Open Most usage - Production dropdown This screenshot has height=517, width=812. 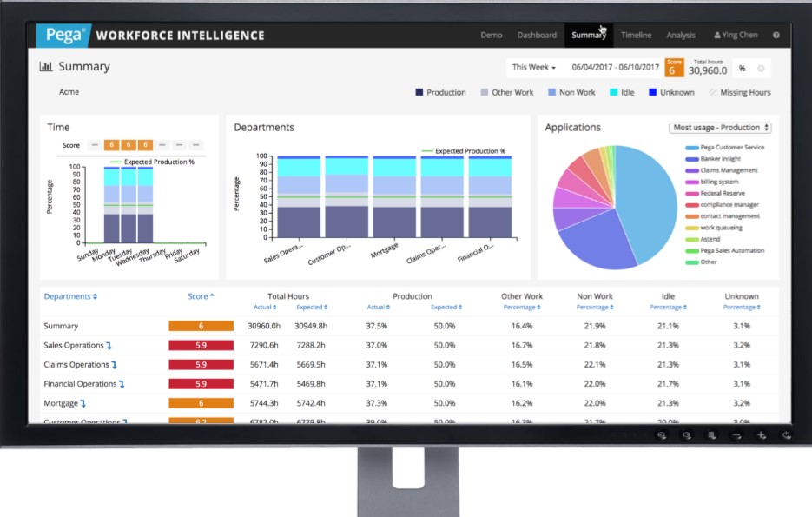click(x=720, y=128)
